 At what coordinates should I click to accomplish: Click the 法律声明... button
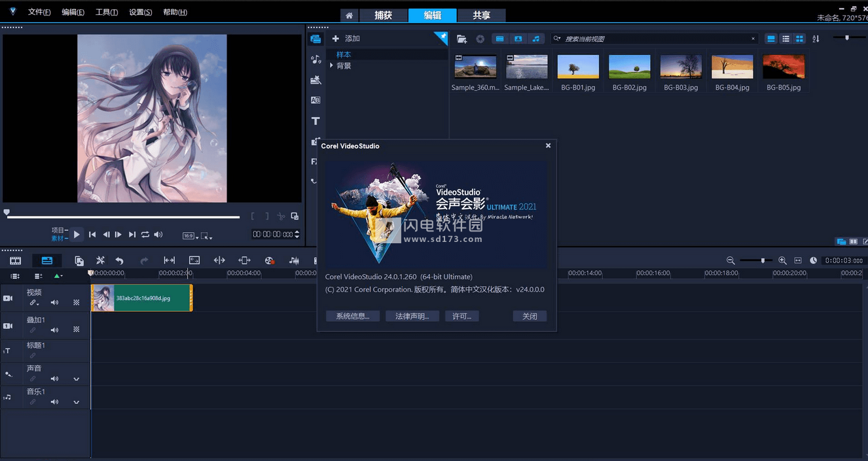pyautogui.click(x=412, y=316)
